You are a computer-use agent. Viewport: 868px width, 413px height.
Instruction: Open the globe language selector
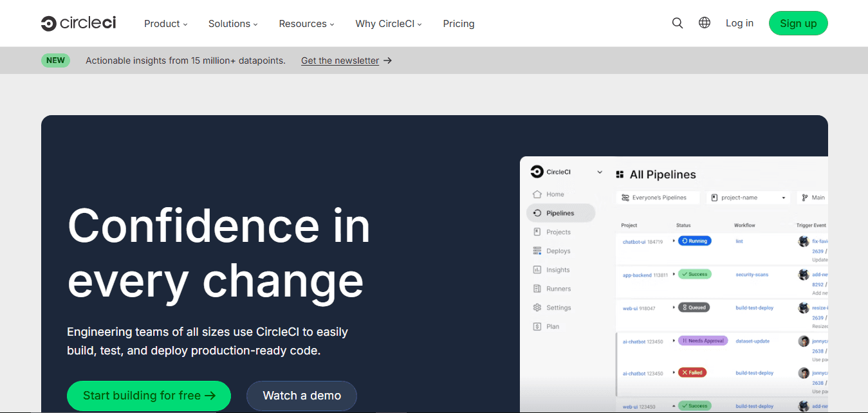pos(705,23)
